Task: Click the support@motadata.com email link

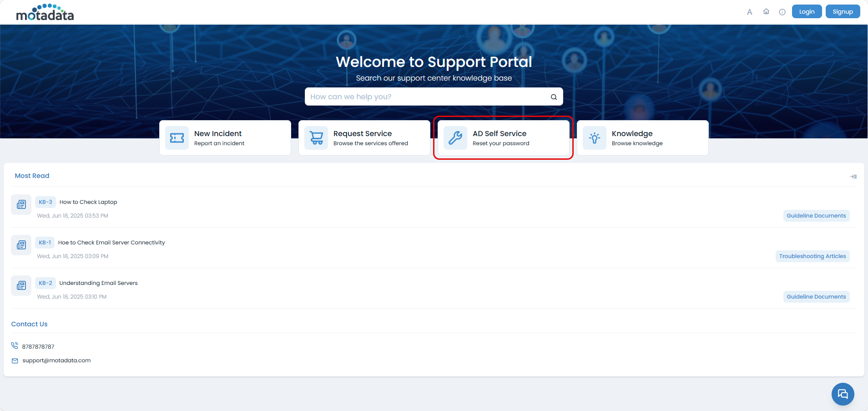Action: 56,360
